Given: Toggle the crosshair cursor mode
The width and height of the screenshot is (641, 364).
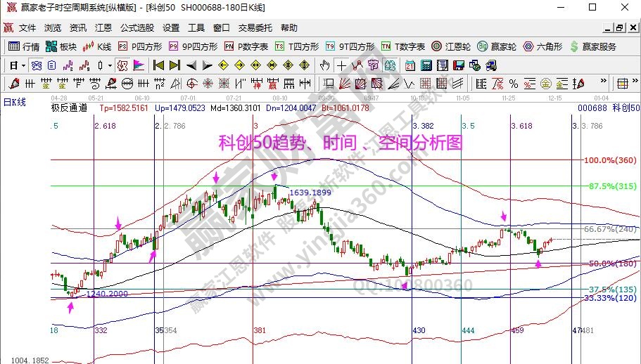Looking at the screenshot, I should point(341,65).
